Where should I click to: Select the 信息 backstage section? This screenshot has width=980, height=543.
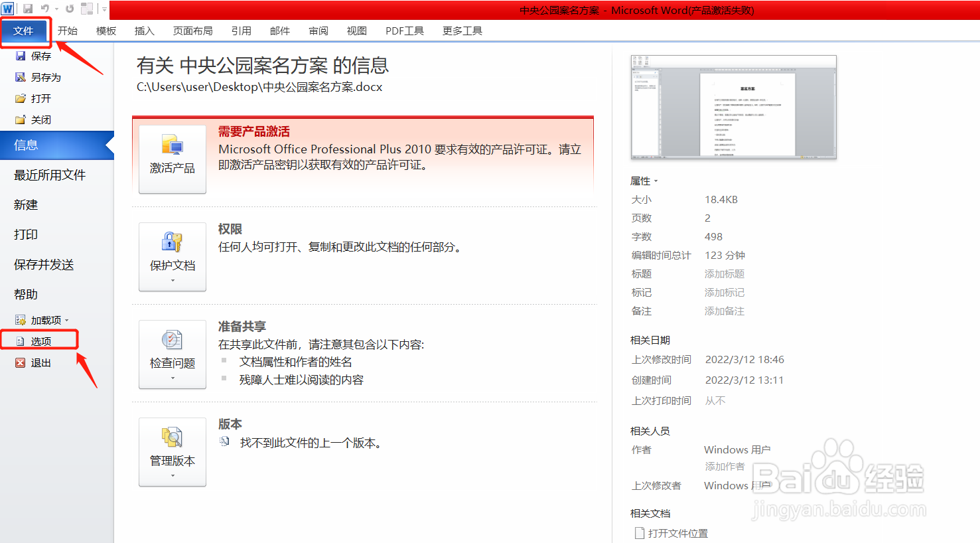57,145
